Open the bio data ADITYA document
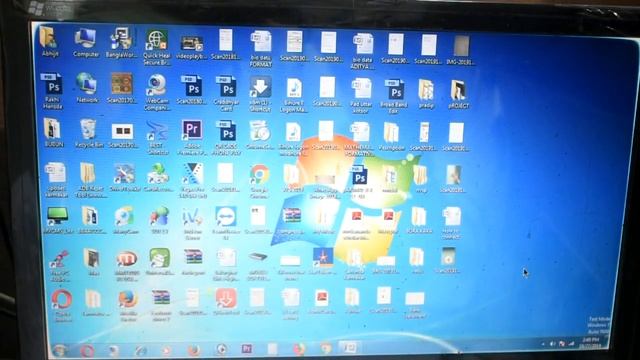 coord(362,51)
